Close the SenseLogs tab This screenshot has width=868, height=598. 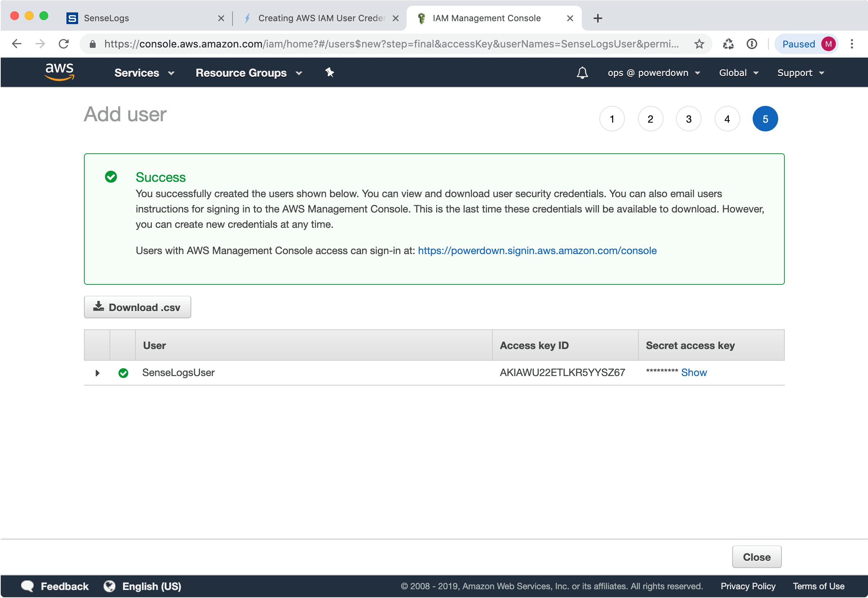click(x=221, y=18)
